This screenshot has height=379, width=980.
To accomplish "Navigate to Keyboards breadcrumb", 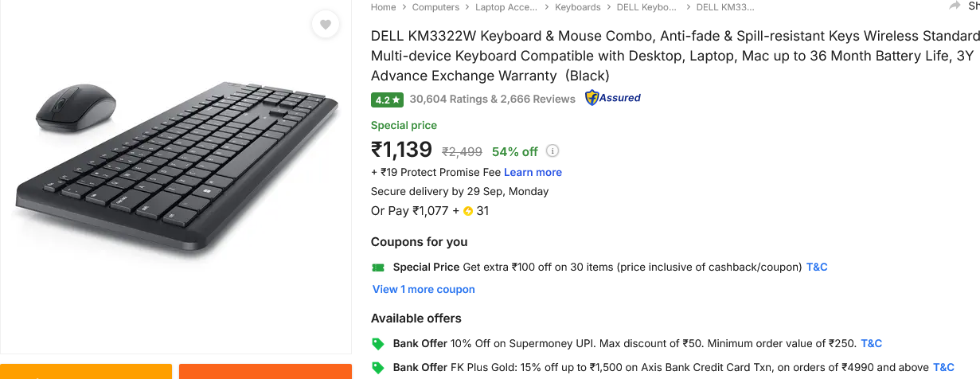I will tap(577, 7).
